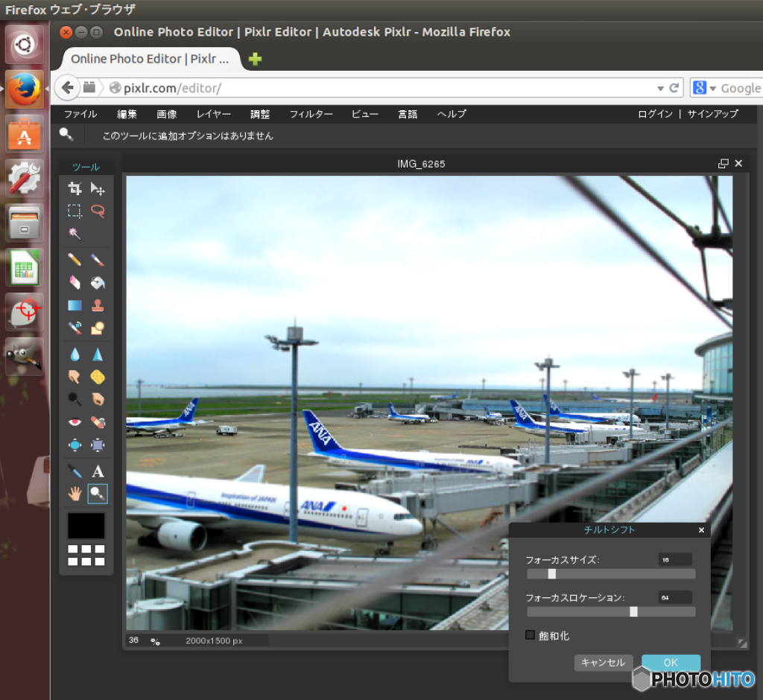The image size is (763, 700).
Task: Select the Lasso tool
Action: [98, 211]
